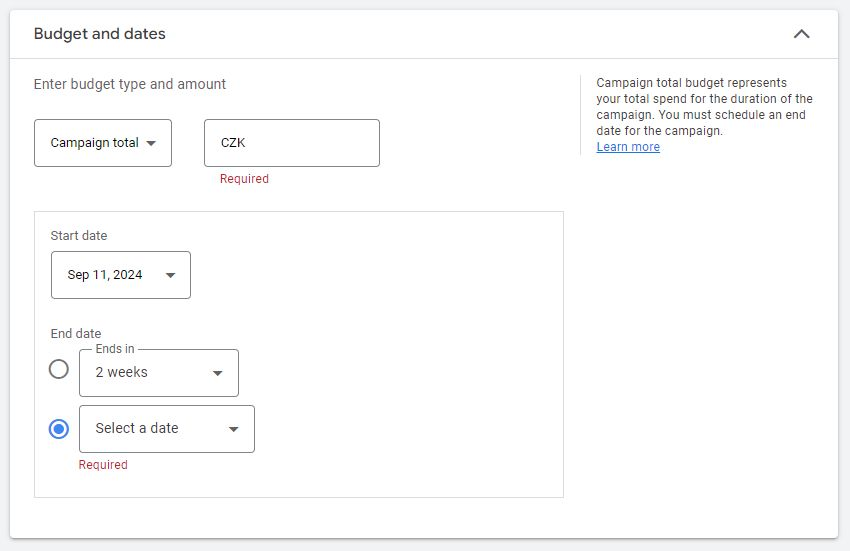
Task: Click the Start date label
Action: [x=79, y=236]
